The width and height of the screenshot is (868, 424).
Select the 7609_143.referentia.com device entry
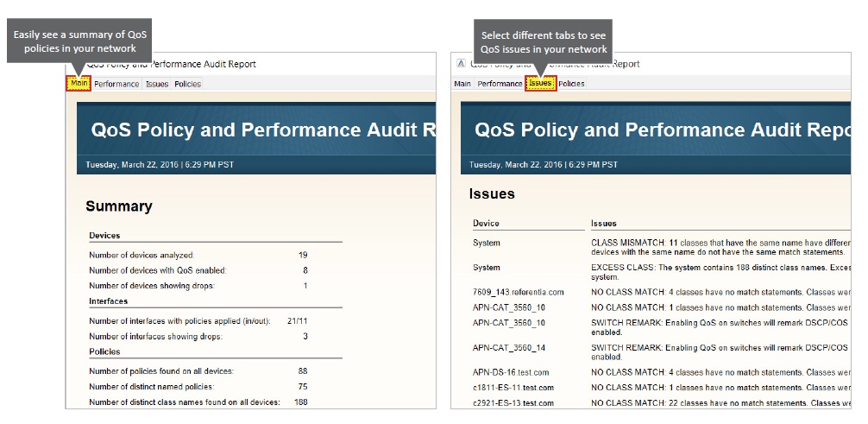pos(518,293)
